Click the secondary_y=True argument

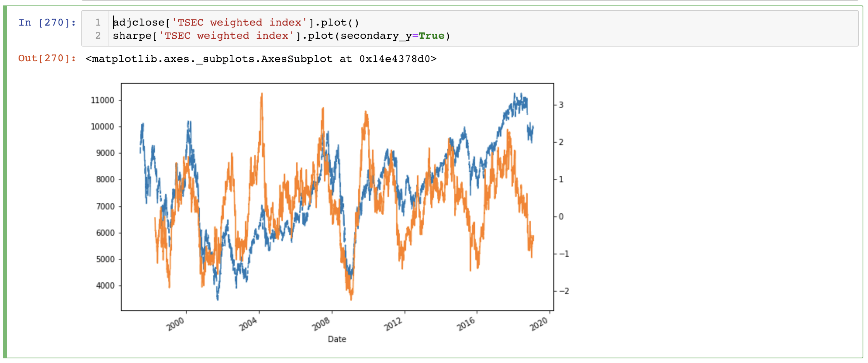pos(393,36)
